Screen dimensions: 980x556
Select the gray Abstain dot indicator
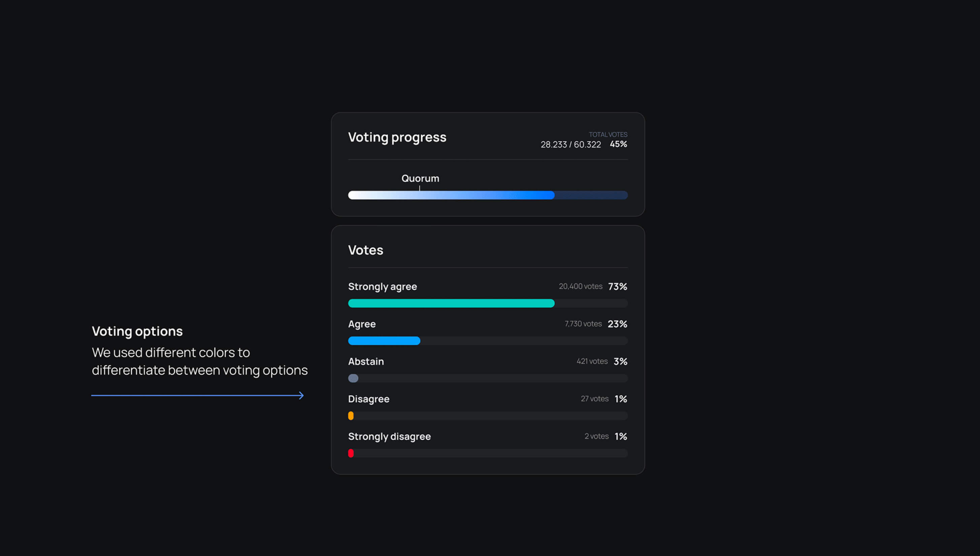click(x=353, y=378)
